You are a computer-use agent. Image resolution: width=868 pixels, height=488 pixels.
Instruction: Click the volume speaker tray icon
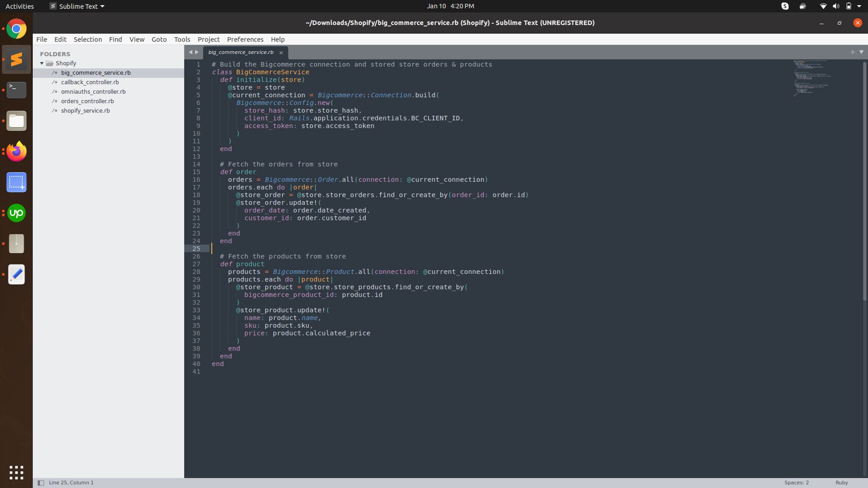point(836,6)
